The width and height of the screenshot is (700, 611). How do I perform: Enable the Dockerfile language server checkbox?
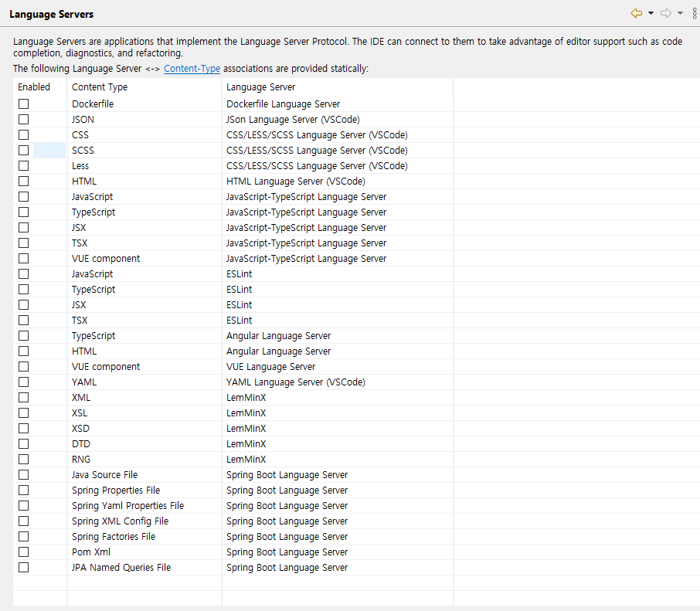tap(24, 104)
